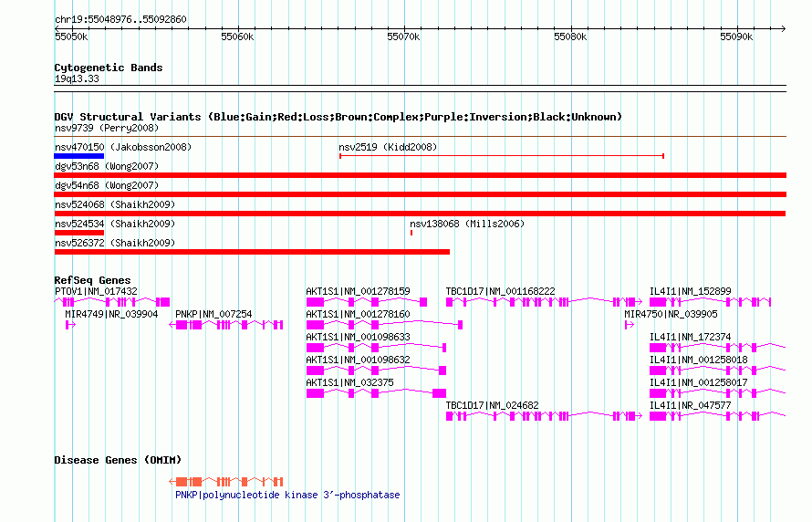The height and width of the screenshot is (522, 812).
Task: Click the nsv138068 (Mills2006) label text
Action: point(467,224)
